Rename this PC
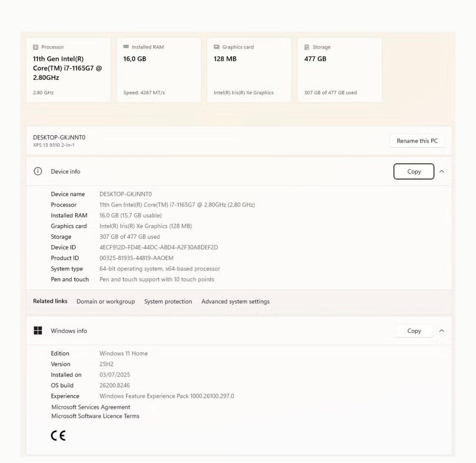 point(417,141)
